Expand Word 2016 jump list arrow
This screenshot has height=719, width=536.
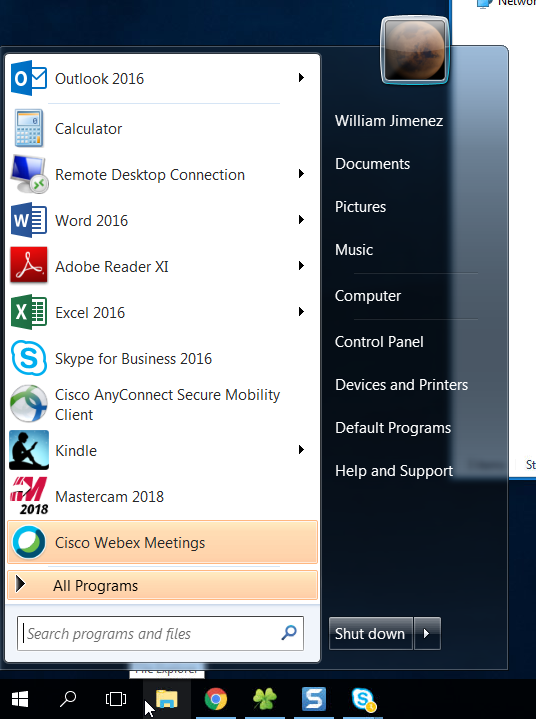click(x=301, y=220)
